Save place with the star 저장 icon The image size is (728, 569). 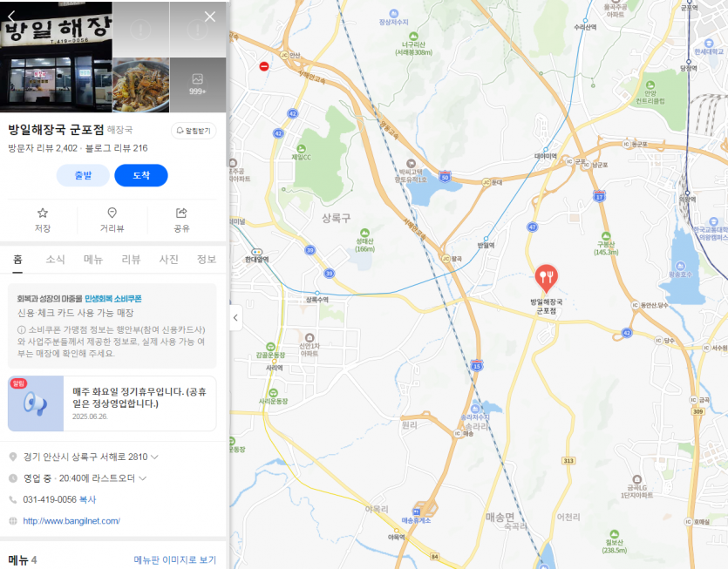(43, 213)
